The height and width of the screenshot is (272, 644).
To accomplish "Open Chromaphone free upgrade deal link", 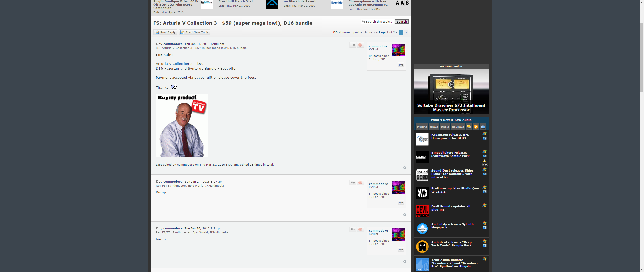I will 368,3.
